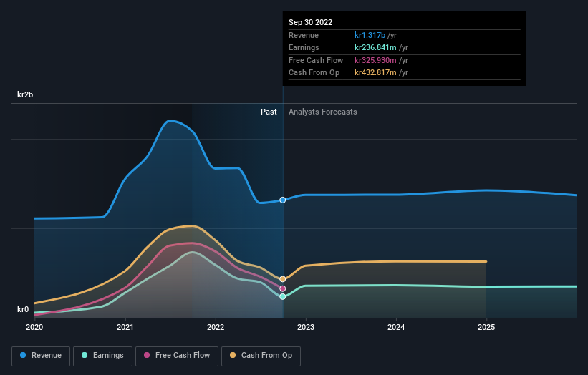Click the 2025 x-axis label

pyautogui.click(x=486, y=328)
